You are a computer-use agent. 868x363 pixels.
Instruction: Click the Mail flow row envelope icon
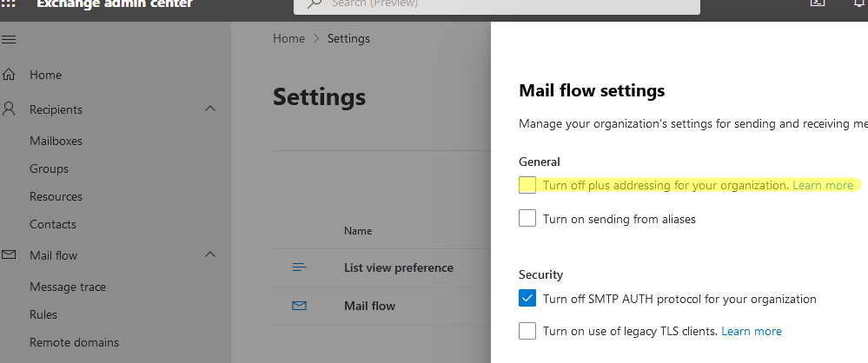tap(299, 306)
